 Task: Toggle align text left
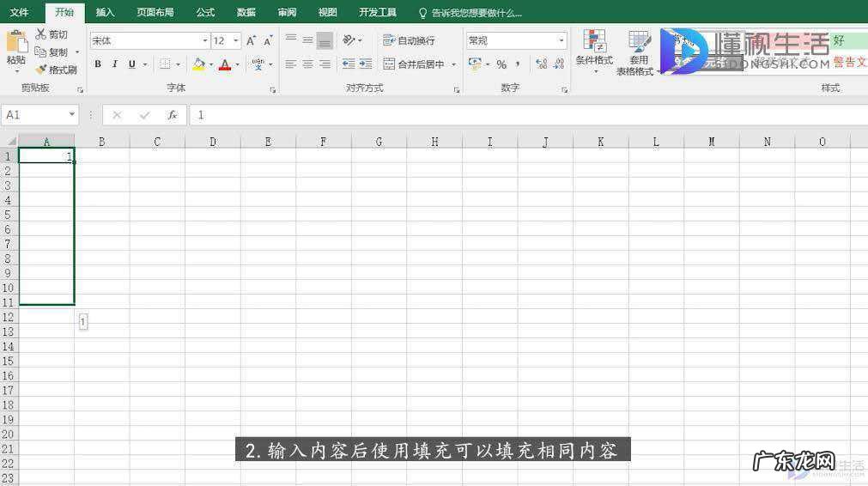[291, 64]
